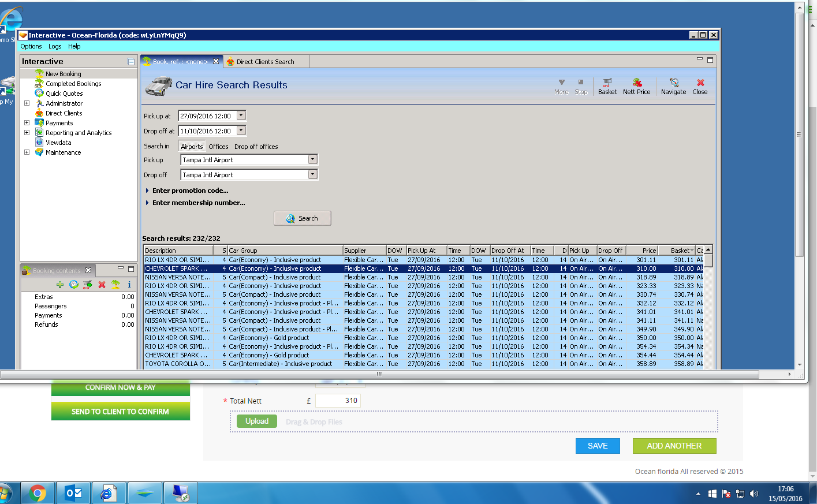Expand the Enter promotion code section
This screenshot has height=504, width=817.
pos(190,191)
